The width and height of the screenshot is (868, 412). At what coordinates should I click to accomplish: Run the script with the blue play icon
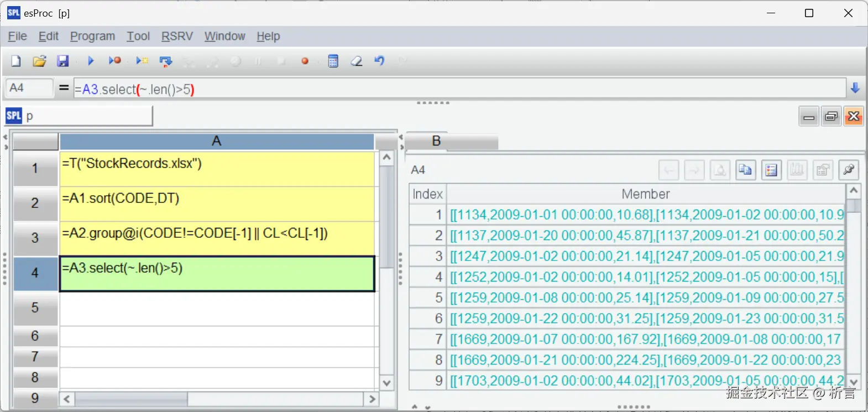click(91, 61)
